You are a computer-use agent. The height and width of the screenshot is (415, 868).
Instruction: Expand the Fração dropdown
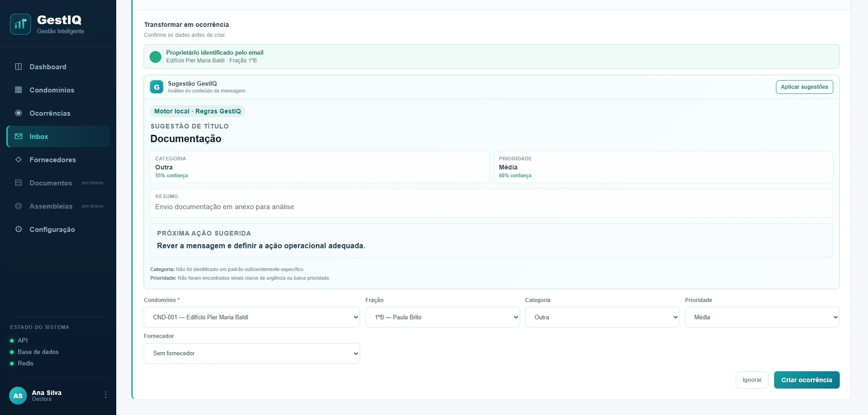point(443,317)
